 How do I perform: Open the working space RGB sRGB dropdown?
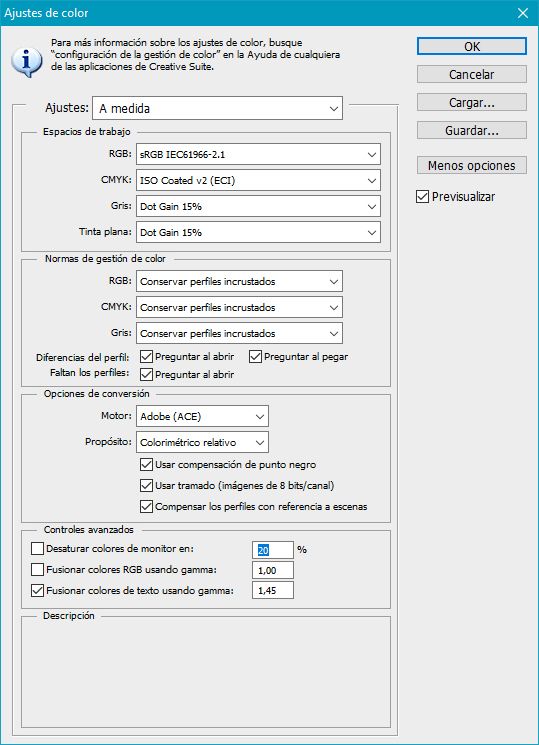click(258, 154)
